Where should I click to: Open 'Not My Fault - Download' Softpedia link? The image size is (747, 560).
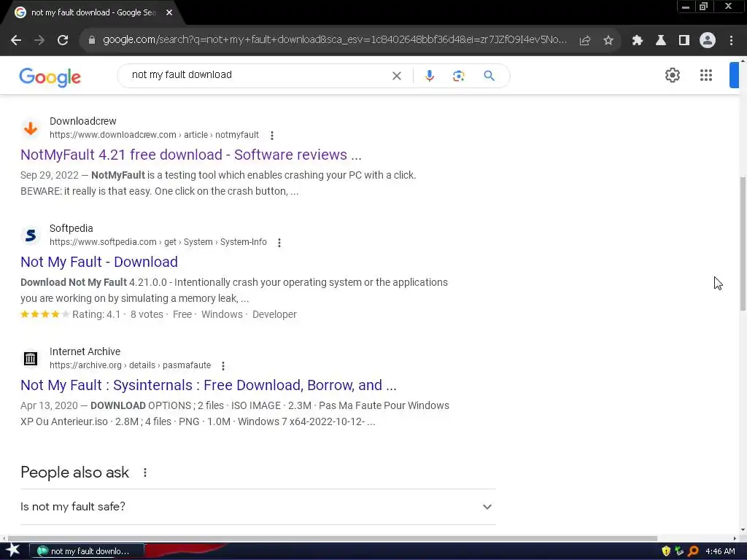[99, 262]
